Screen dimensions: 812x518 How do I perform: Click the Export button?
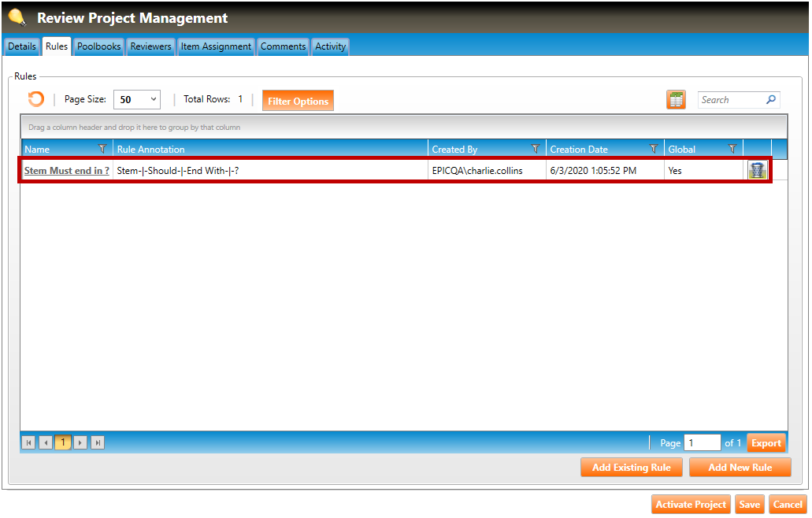click(766, 443)
